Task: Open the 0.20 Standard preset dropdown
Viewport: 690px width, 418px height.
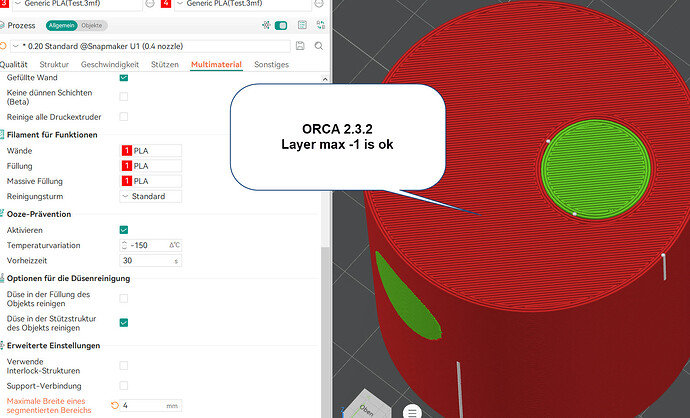Action: pos(150,46)
